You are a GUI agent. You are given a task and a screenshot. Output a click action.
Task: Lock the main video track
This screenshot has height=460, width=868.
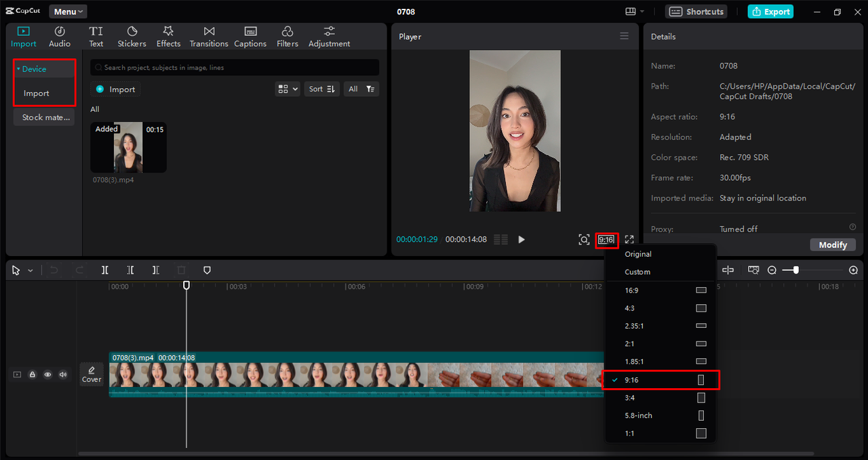coord(32,374)
